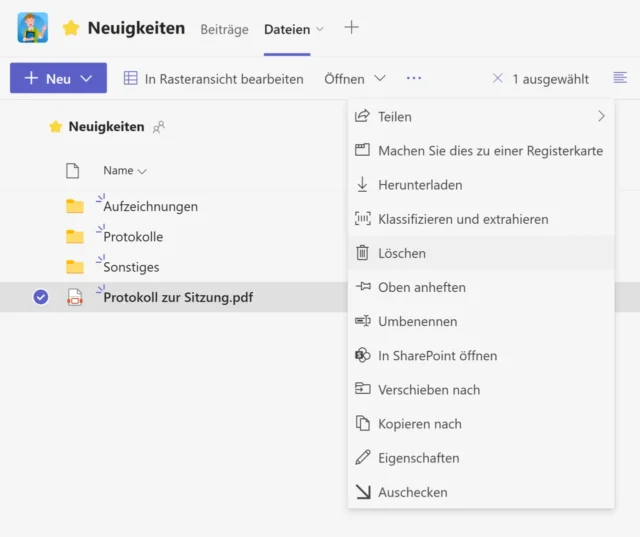The width and height of the screenshot is (640, 537).
Task: Expand the Teilen submenu
Action: click(x=601, y=117)
